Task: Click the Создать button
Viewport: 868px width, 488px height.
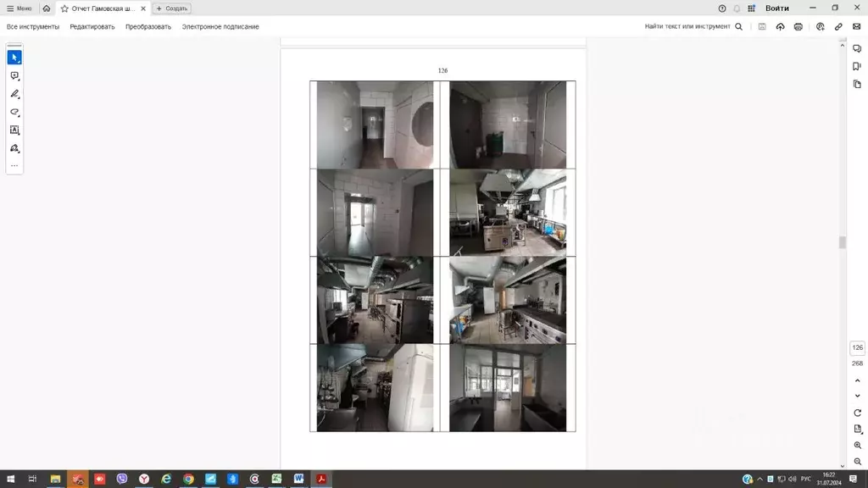Action: pyautogui.click(x=172, y=8)
